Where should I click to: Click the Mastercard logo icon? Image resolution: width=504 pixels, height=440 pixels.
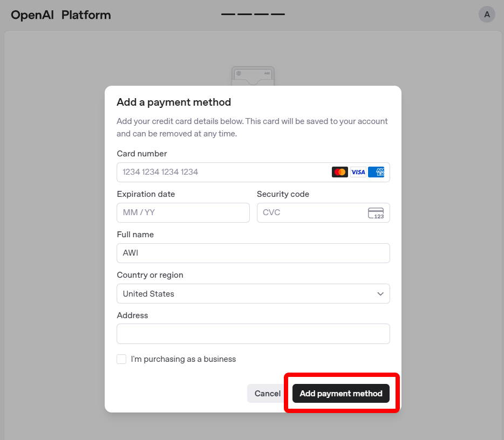pyautogui.click(x=340, y=172)
